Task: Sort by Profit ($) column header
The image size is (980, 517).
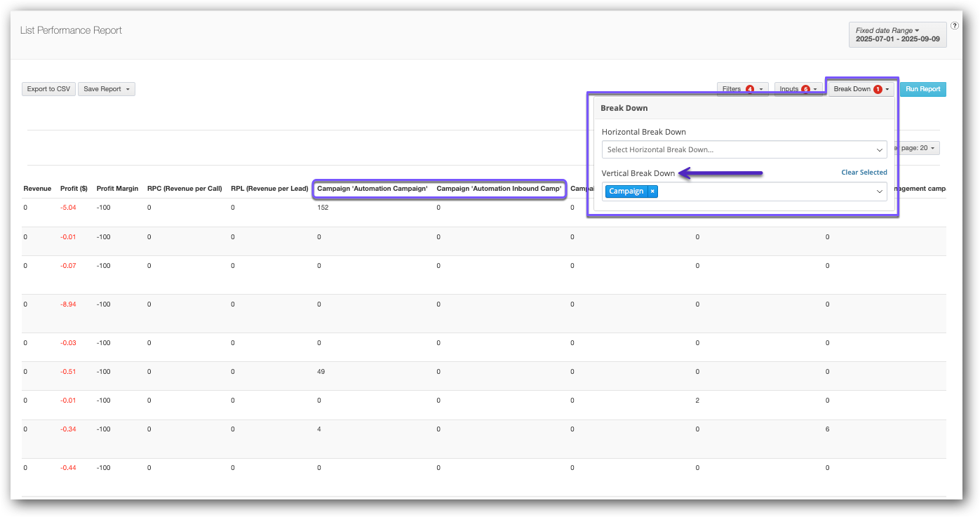Action: (74, 189)
